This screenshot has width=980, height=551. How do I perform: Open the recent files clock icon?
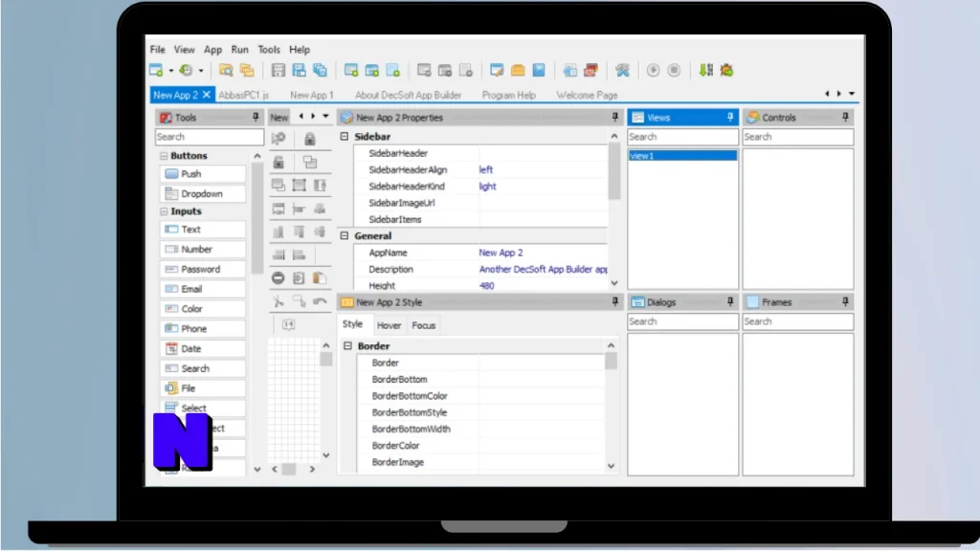tap(186, 70)
